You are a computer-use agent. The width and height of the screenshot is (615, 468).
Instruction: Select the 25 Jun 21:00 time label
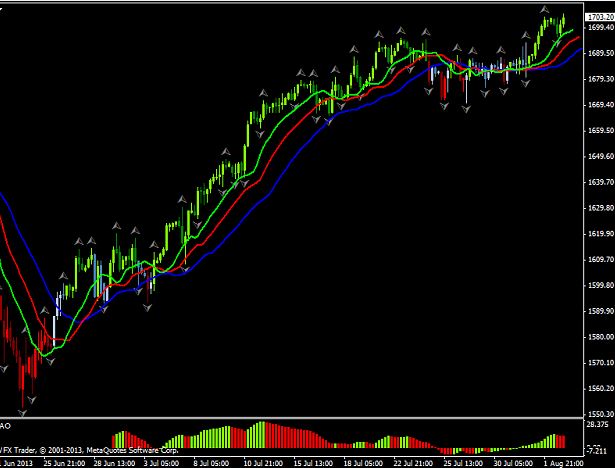(64, 463)
